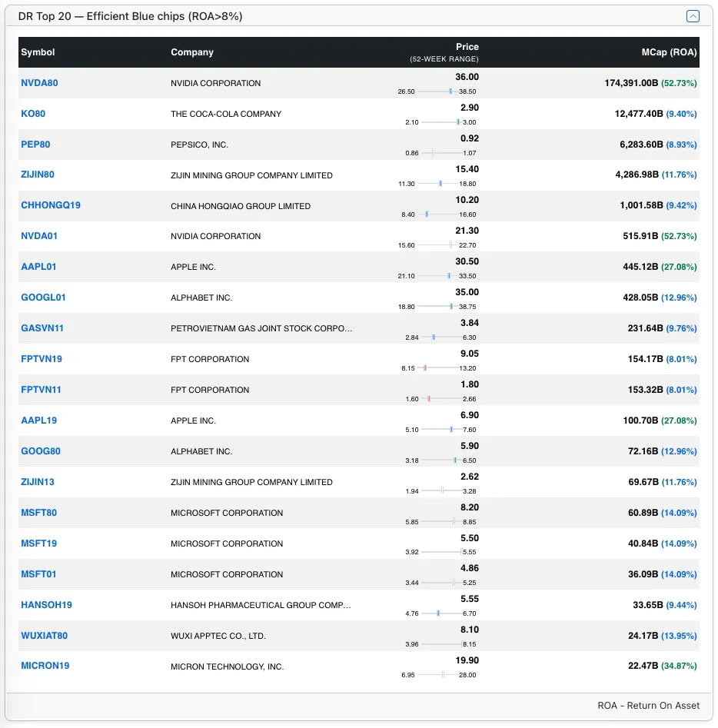718x728 pixels.
Task: Click the price 0.92 for PEP80
Action: coord(470,138)
